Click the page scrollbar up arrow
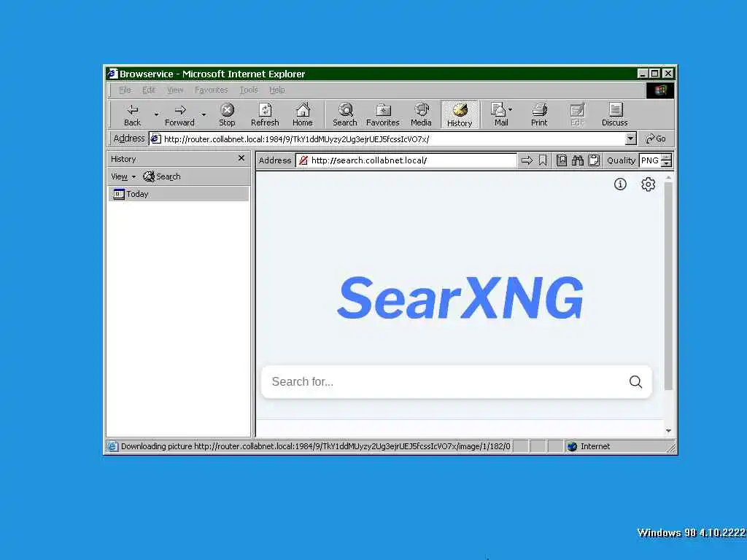This screenshot has width=747, height=560. coord(668,178)
